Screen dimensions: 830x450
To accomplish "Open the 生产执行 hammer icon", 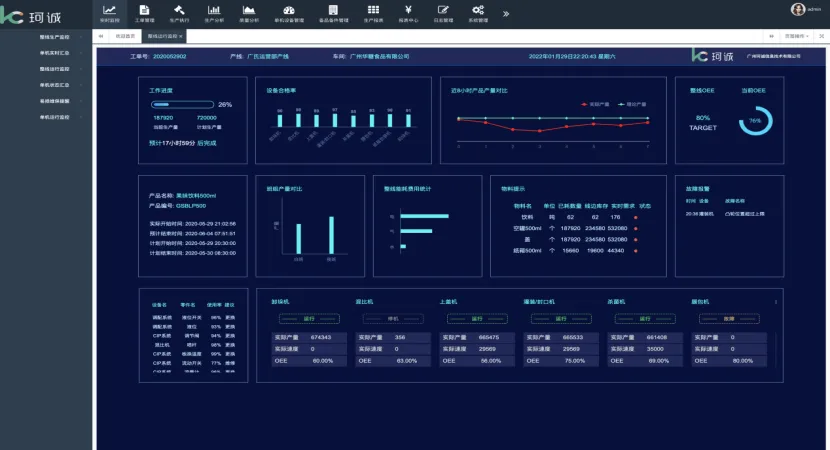I will (179, 13).
